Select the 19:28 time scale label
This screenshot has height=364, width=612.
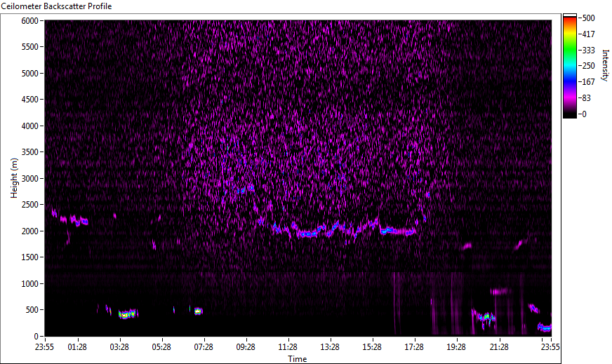coord(456,346)
